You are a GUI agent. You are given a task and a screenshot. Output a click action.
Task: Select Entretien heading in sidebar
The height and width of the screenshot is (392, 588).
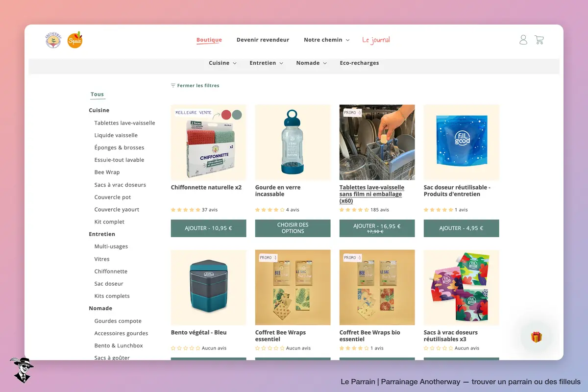[102, 234]
